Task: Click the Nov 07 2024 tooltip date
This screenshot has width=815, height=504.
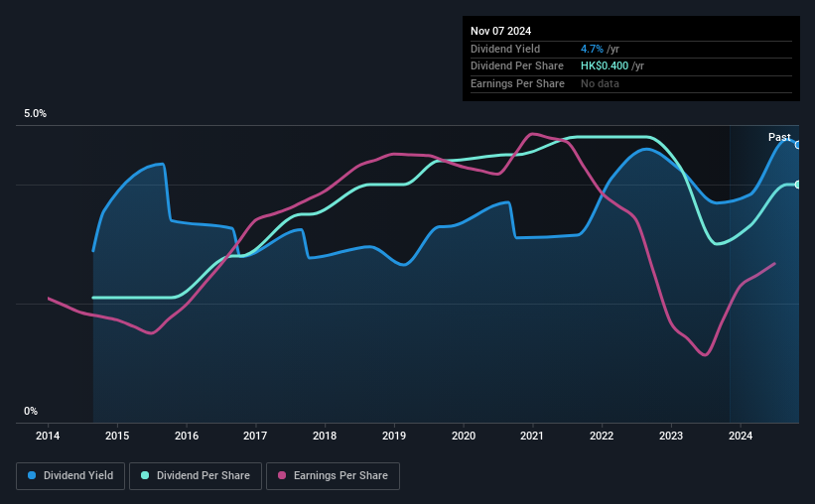Action: (x=500, y=31)
